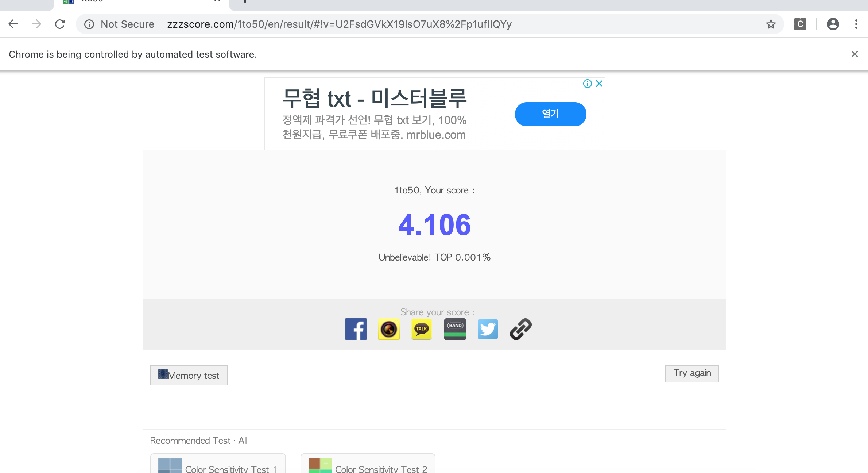The height and width of the screenshot is (473, 868).
Task: Open the Memory test
Action: tap(189, 375)
